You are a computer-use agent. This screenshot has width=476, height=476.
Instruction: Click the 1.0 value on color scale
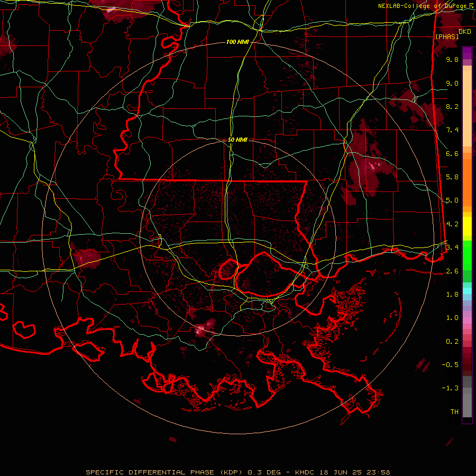452,318
